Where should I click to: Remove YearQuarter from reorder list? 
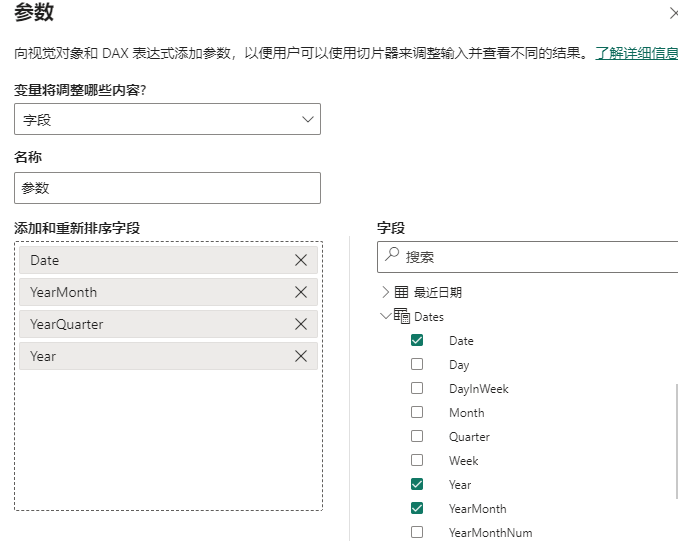coord(301,324)
